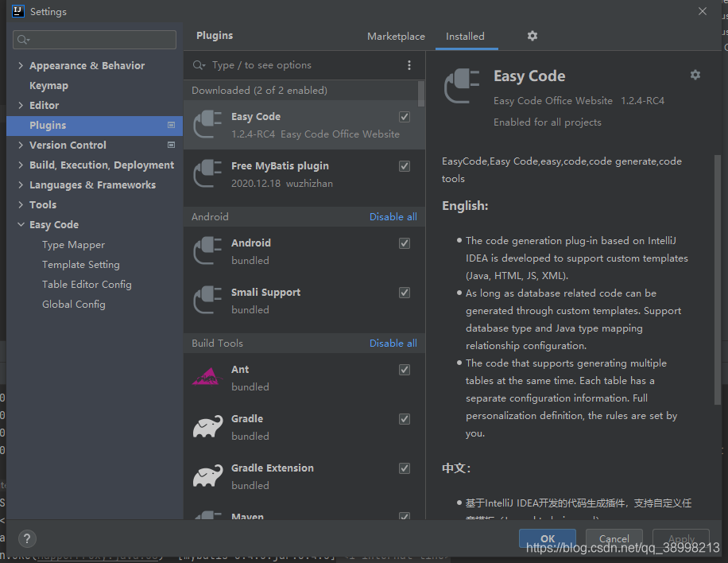
Task: Open Type Mapper under Easy Code
Action: [73, 245]
